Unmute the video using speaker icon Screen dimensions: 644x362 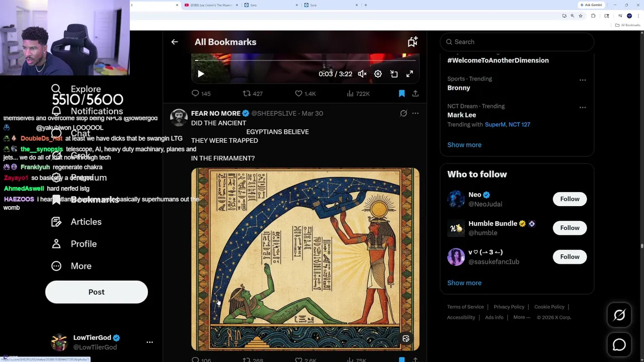pos(362,74)
